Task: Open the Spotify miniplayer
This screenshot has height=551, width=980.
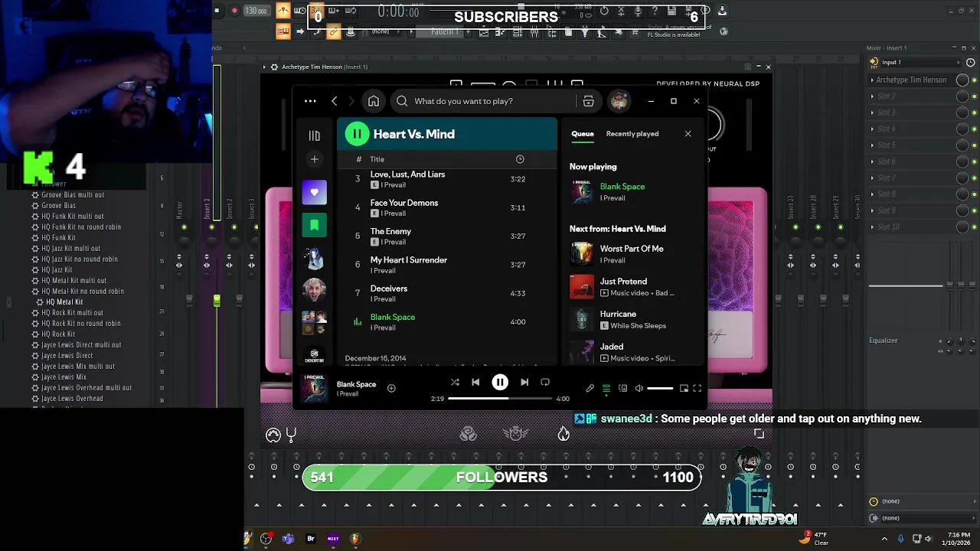Action: pyautogui.click(x=684, y=389)
